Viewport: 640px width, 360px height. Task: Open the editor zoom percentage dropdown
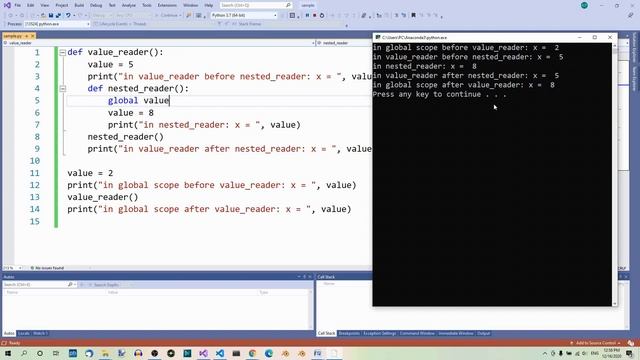pyautogui.click(x=12, y=268)
